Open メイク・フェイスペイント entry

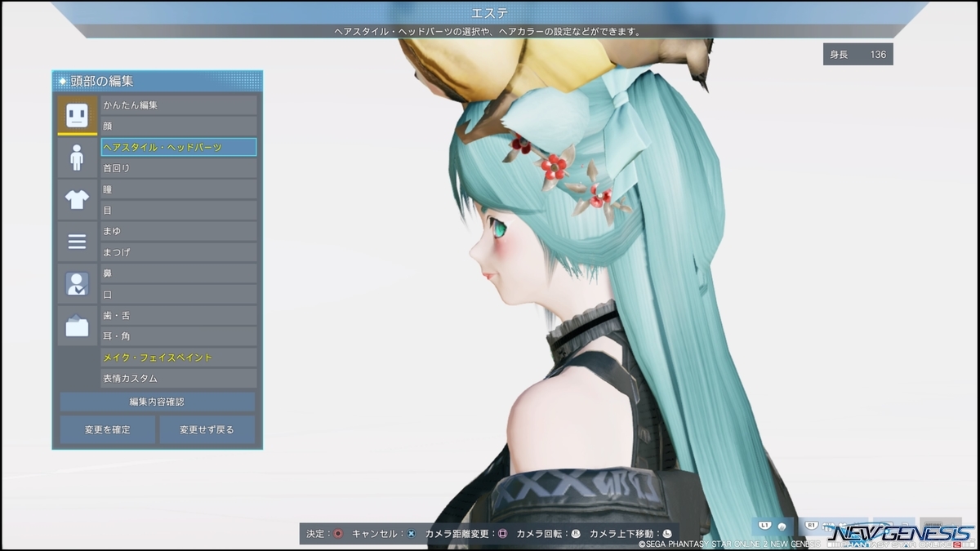click(x=178, y=358)
